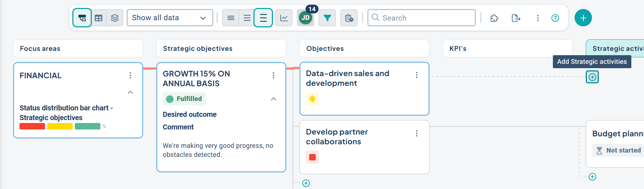Image resolution: width=644 pixels, height=189 pixels.
Task: Select the tree hierarchy view toggle
Action: 82,18
